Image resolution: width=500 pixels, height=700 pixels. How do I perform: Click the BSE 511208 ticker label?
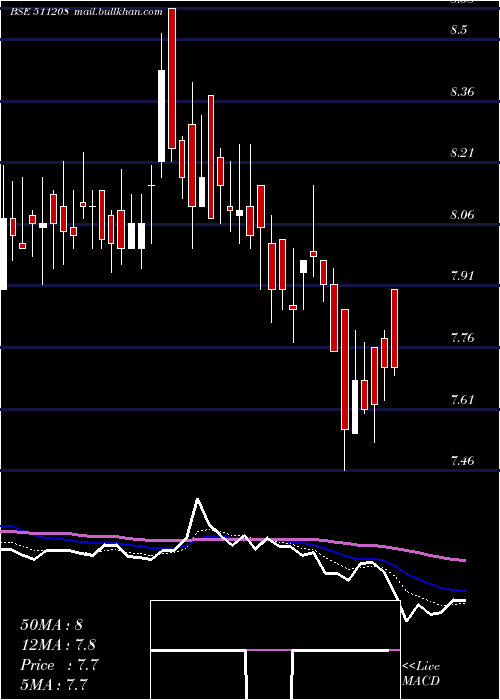(39, 12)
